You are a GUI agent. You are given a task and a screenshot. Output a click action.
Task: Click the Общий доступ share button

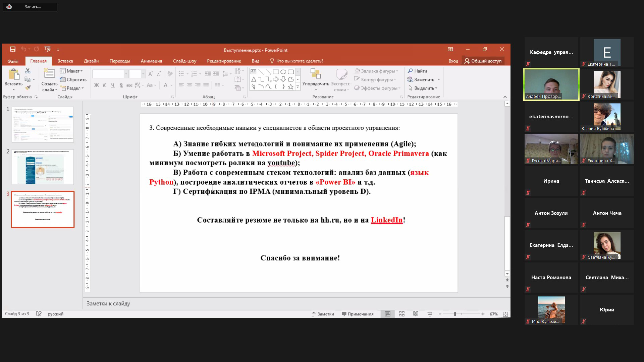pos(483,61)
